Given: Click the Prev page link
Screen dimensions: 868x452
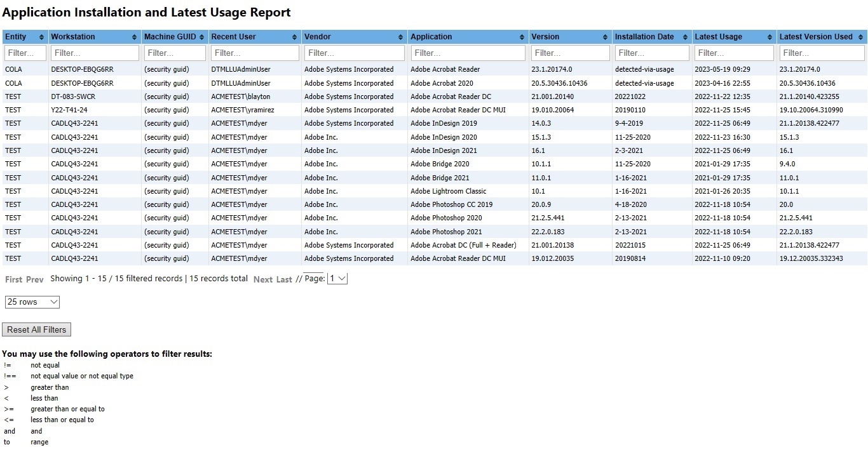Looking at the screenshot, I should click(35, 279).
